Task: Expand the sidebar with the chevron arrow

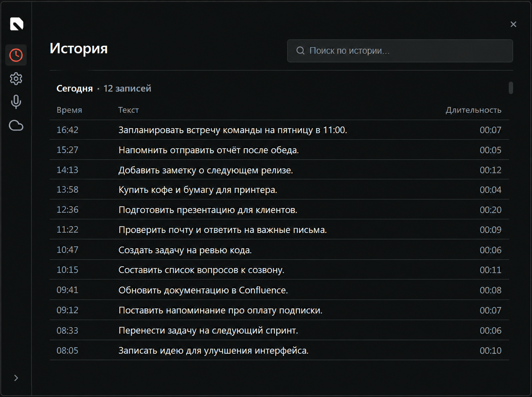Action: (x=16, y=378)
